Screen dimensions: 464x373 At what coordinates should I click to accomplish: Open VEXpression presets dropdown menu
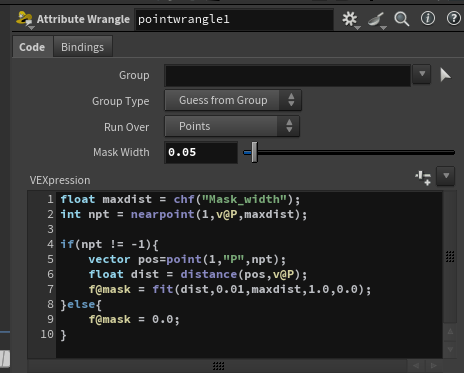pos(446,176)
